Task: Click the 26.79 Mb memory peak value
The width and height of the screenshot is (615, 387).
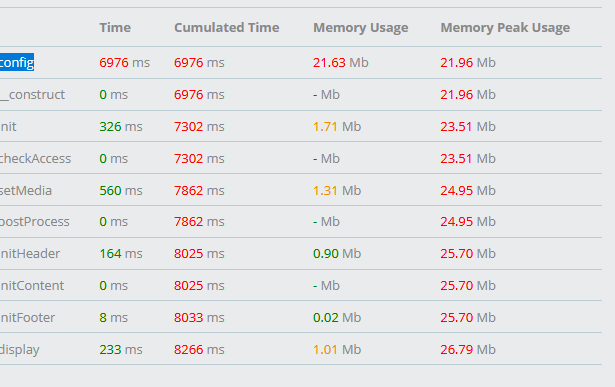Action: tap(468, 349)
